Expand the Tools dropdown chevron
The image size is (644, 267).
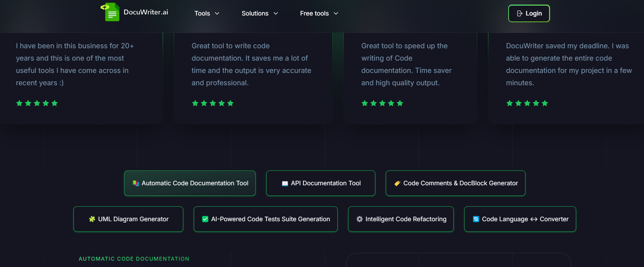tap(217, 13)
